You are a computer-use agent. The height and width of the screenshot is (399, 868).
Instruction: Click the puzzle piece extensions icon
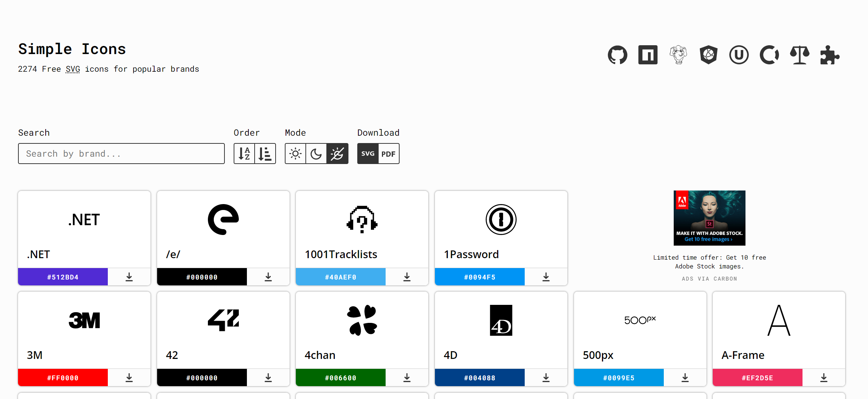point(830,55)
